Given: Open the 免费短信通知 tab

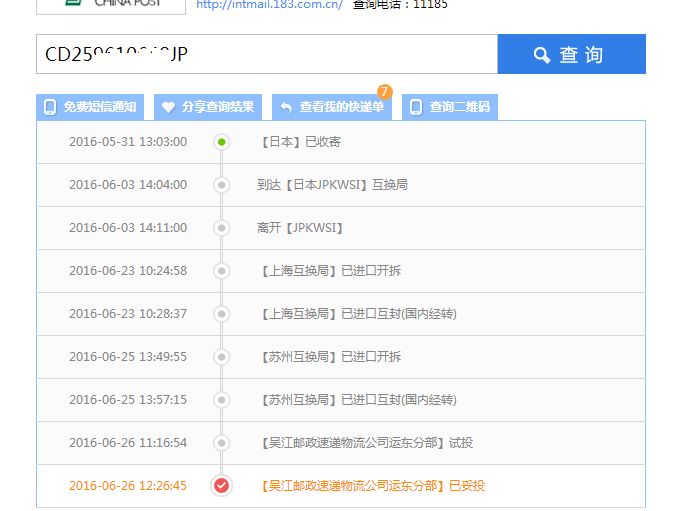Looking at the screenshot, I should pos(90,107).
